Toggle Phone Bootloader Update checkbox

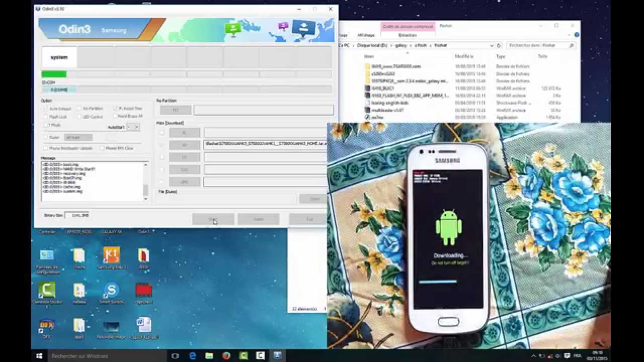[46, 148]
